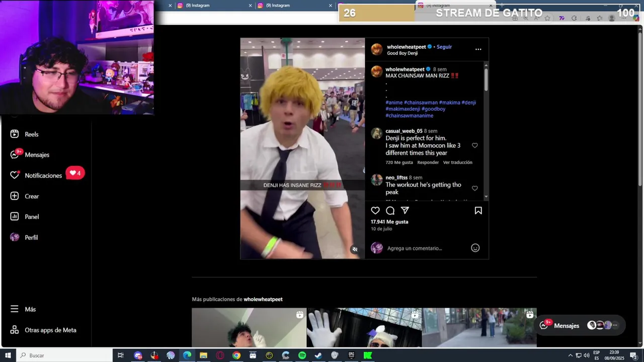Click the comment bubble icon on the post
Viewport: 644px width, 362px height.
pyautogui.click(x=390, y=211)
